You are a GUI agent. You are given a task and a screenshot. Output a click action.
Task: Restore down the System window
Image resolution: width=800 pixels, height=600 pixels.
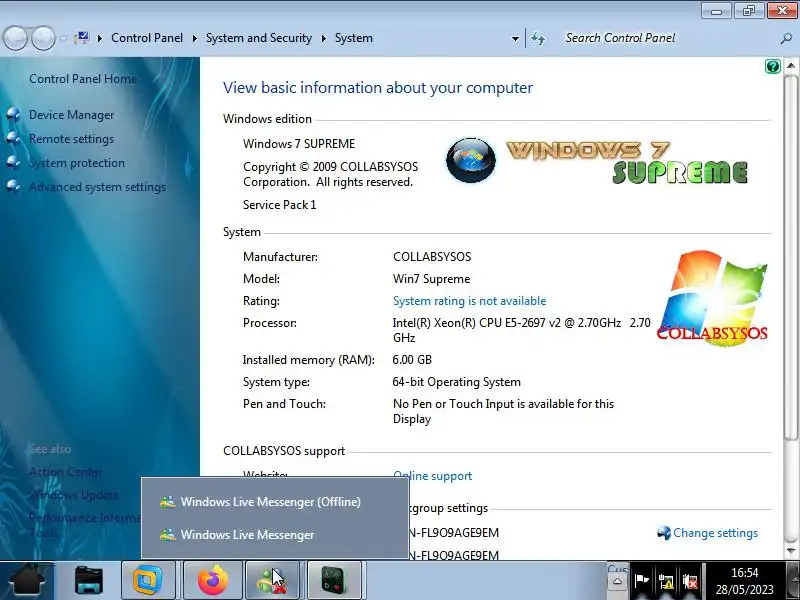click(748, 10)
